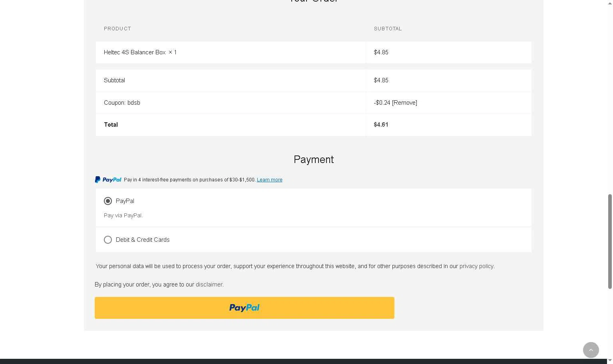The height and width of the screenshot is (364, 613).
Task: Open the privacy policy link
Action: pyautogui.click(x=476, y=266)
